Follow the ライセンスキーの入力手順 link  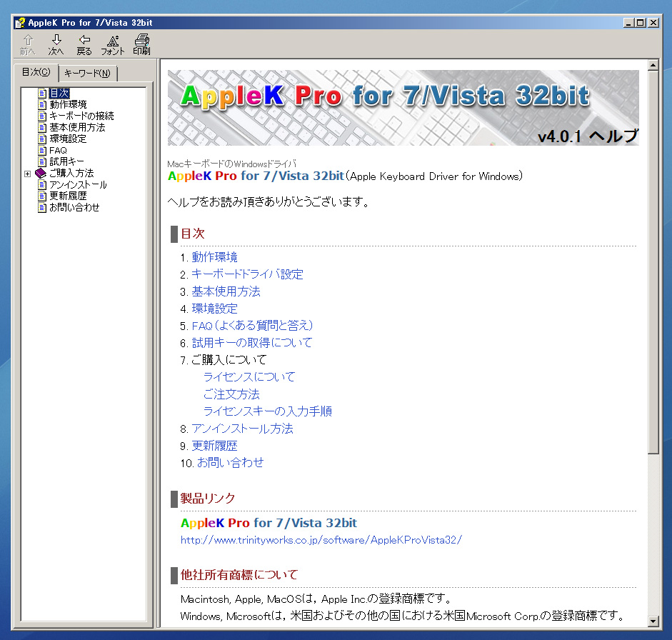click(x=267, y=411)
